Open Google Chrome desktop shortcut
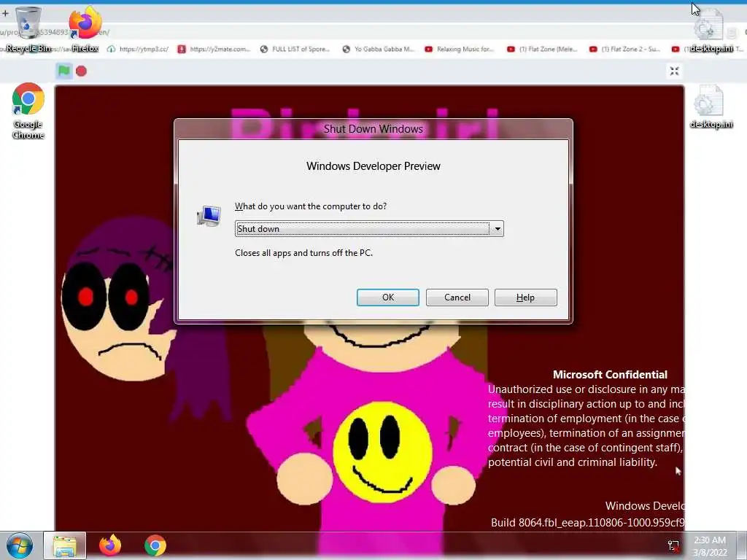The height and width of the screenshot is (560, 747). pyautogui.click(x=28, y=111)
